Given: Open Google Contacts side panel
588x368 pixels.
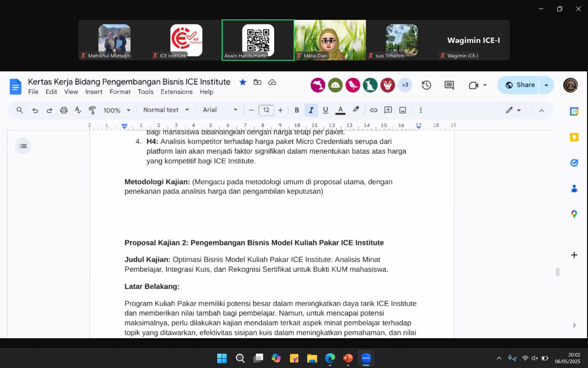Looking at the screenshot, I should coord(574,188).
